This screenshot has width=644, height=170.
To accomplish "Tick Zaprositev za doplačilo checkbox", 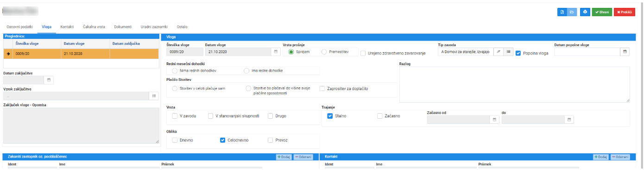I will (322, 88).
